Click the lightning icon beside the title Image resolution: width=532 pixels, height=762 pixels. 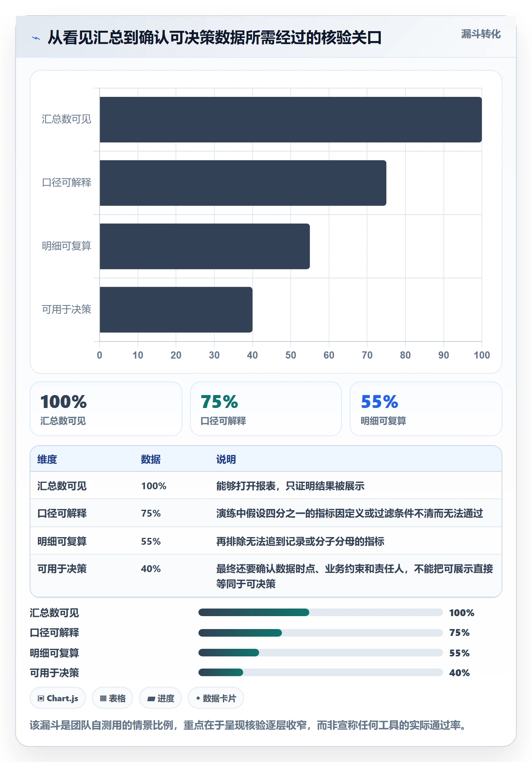tap(36, 38)
